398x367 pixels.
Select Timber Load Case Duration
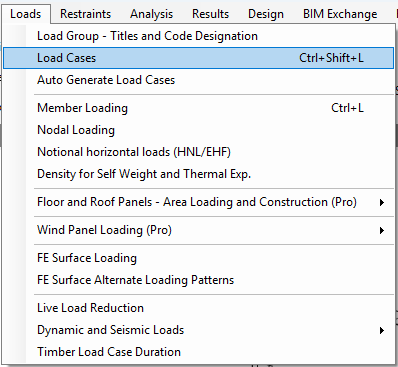point(198,352)
